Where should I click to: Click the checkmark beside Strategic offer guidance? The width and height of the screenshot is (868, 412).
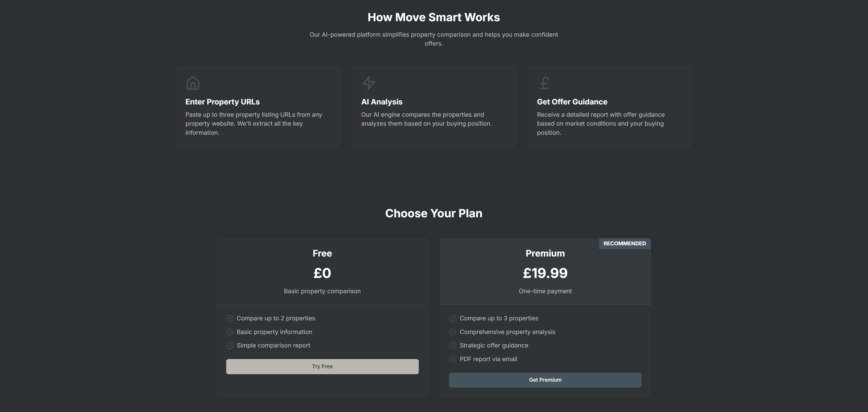pos(452,345)
